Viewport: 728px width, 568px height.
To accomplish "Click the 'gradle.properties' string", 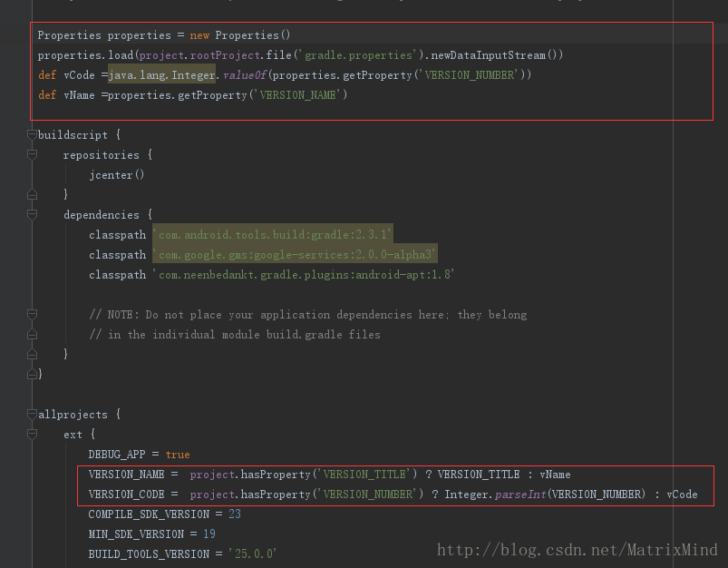I will click(x=358, y=55).
